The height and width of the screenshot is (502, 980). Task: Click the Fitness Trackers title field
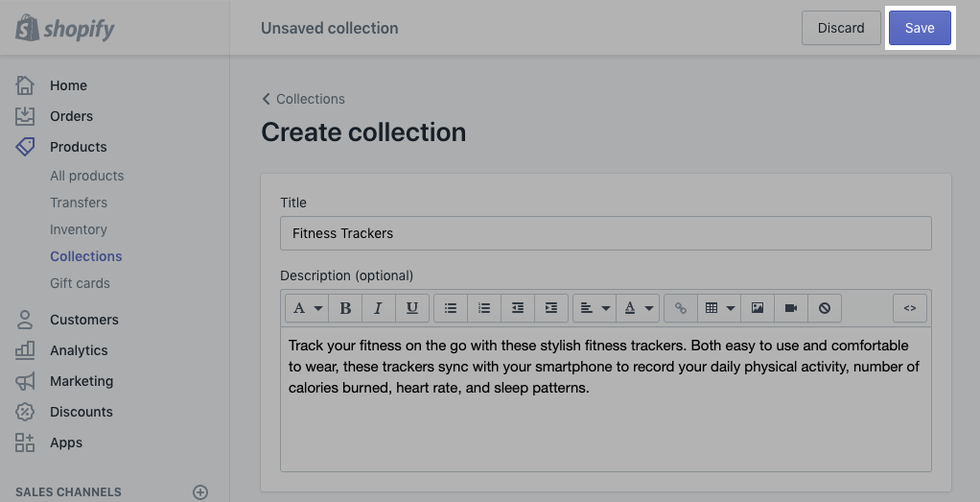point(605,233)
